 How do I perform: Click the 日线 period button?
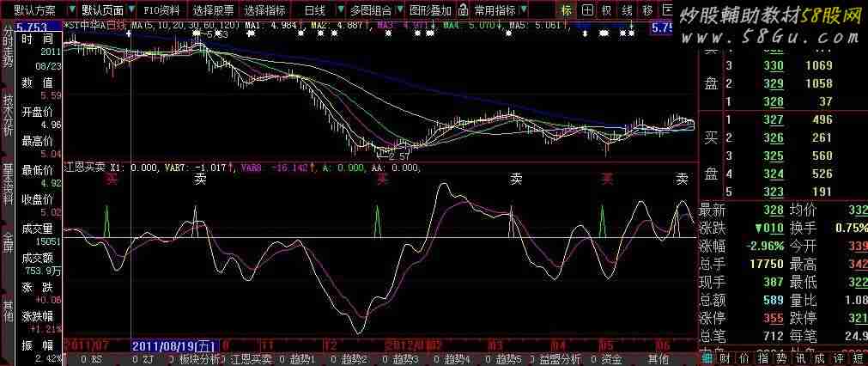(314, 10)
